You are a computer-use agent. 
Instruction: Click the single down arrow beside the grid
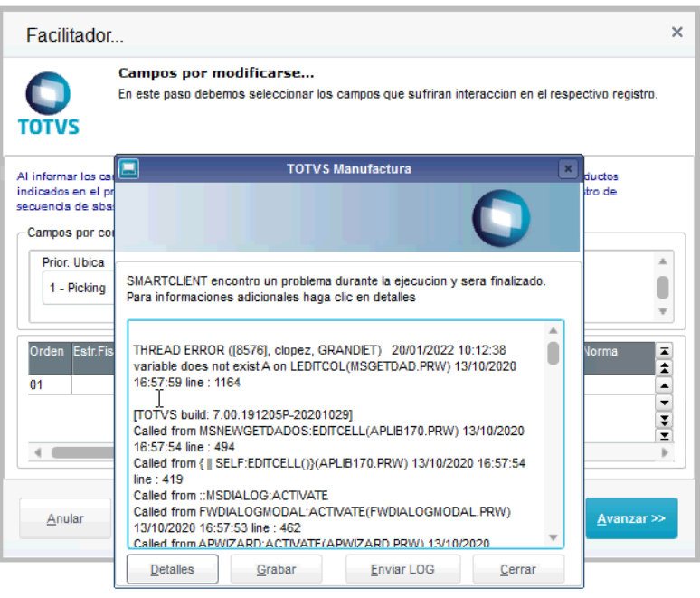[x=665, y=403]
